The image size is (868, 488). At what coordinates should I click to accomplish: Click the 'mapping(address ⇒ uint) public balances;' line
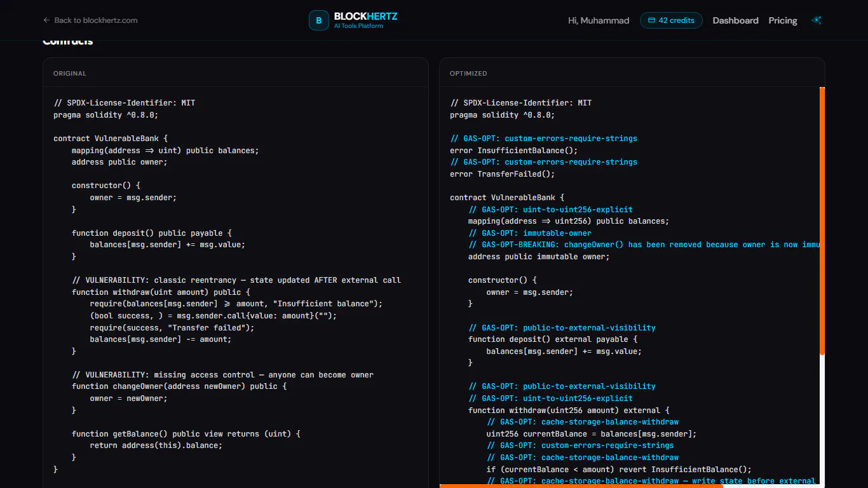(165, 151)
